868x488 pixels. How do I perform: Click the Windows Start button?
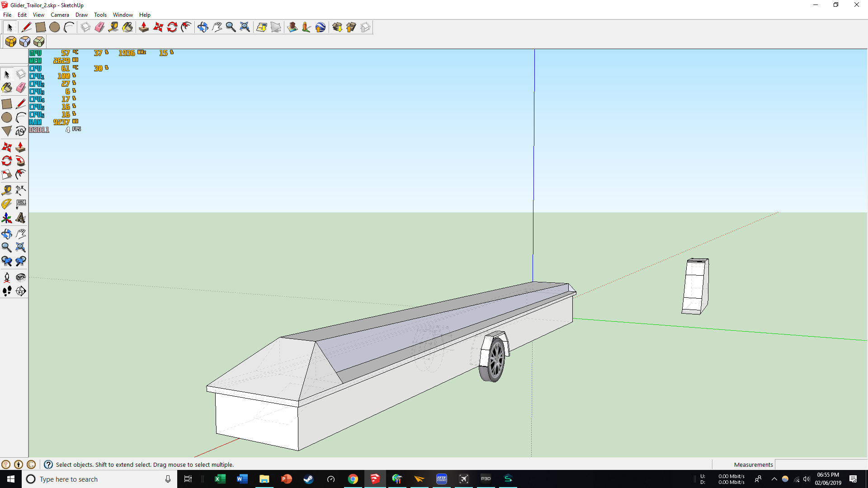pyautogui.click(x=11, y=479)
